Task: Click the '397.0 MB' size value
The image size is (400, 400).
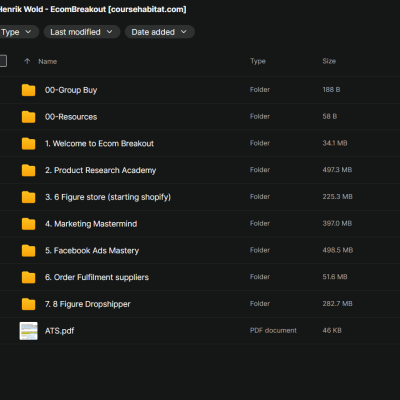Action: tap(337, 223)
